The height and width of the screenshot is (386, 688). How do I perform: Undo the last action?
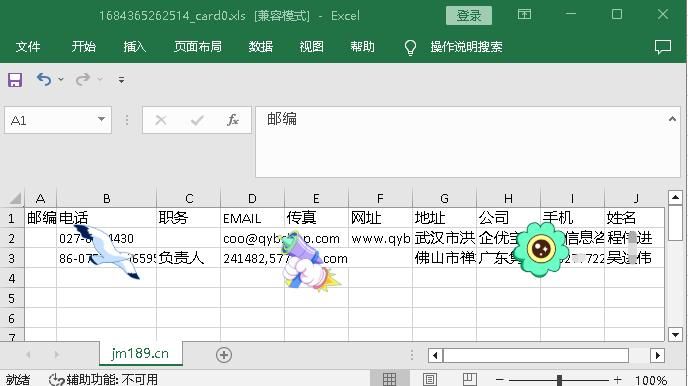[44, 79]
